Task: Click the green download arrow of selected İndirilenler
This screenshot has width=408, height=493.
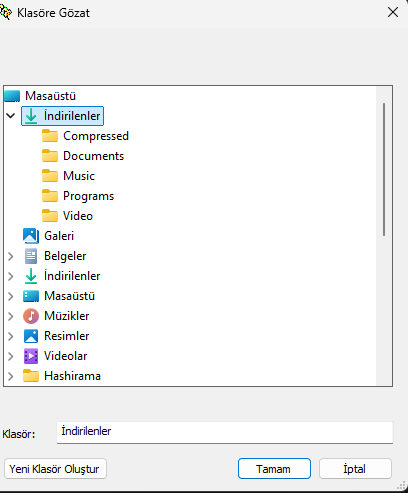Action: click(x=31, y=116)
